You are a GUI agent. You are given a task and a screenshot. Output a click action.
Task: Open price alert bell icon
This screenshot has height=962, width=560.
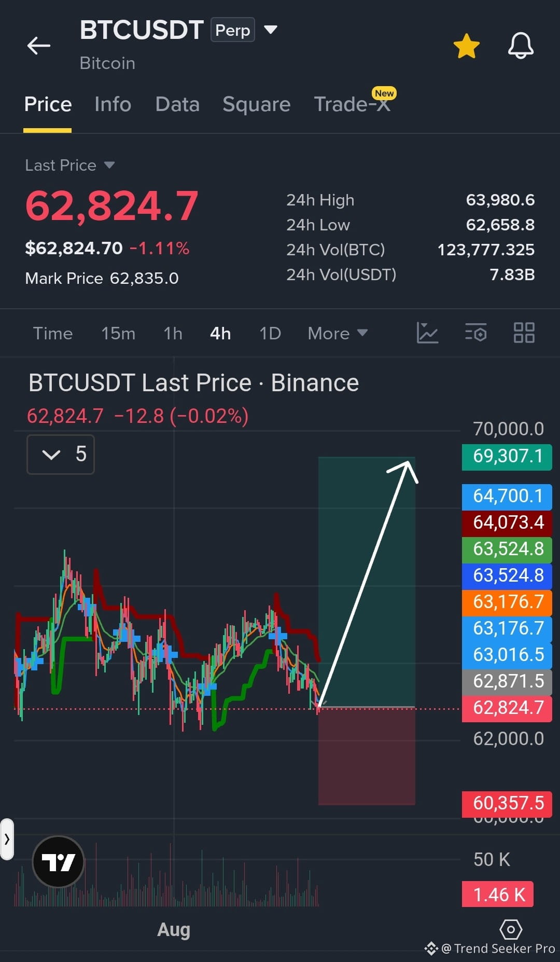[x=521, y=46]
